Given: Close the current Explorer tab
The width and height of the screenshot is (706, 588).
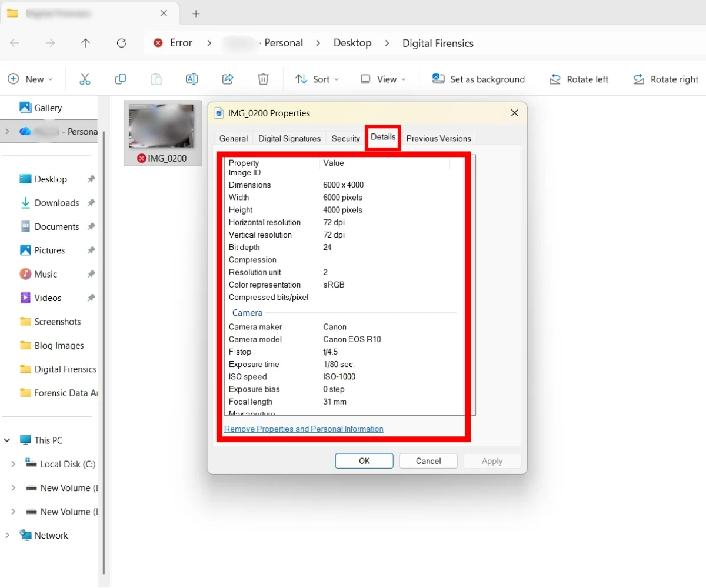Looking at the screenshot, I should click(164, 13).
